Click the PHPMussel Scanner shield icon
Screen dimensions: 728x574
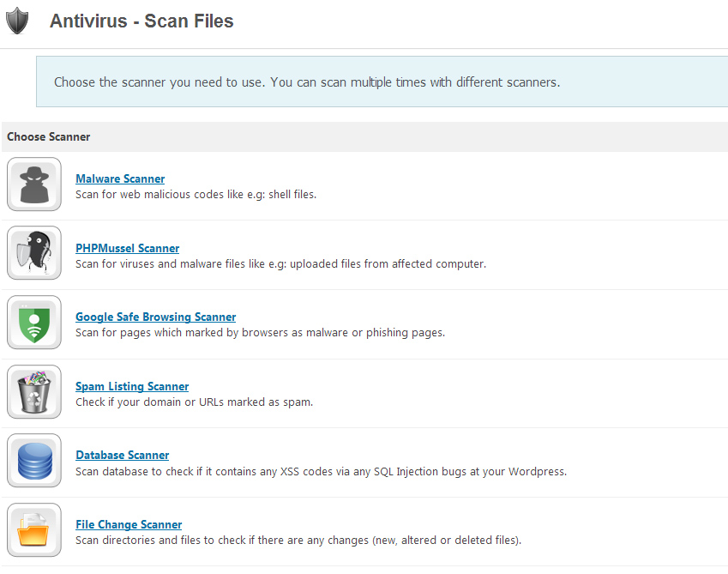(34, 253)
